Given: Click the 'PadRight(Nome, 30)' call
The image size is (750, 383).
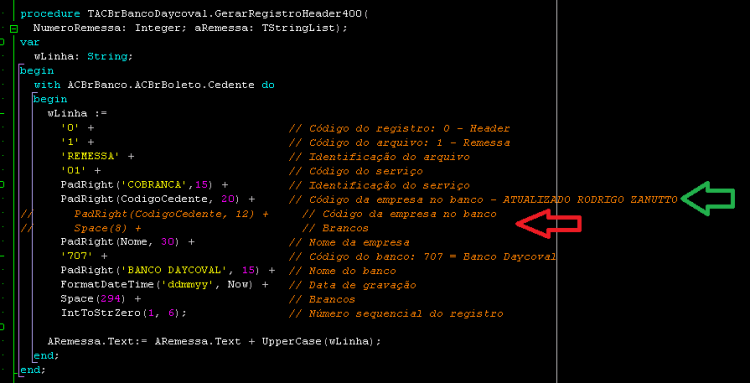Looking at the screenshot, I should click(120, 242).
